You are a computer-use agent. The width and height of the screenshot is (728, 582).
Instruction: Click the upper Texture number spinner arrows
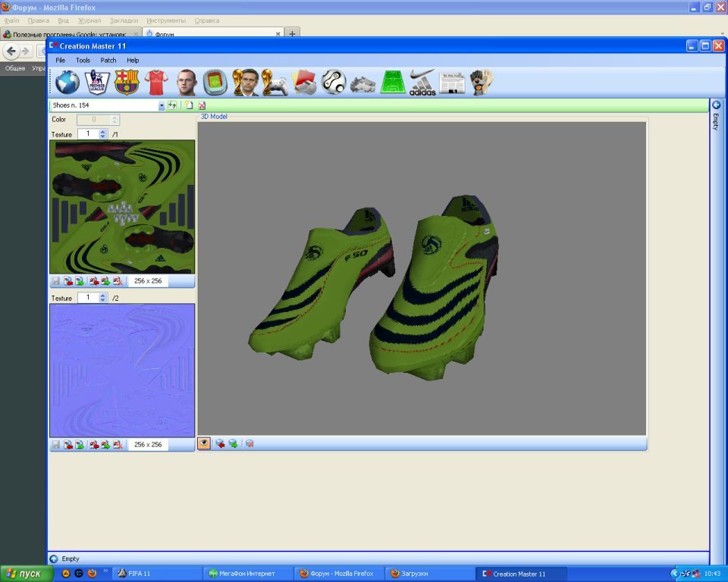pyautogui.click(x=103, y=134)
